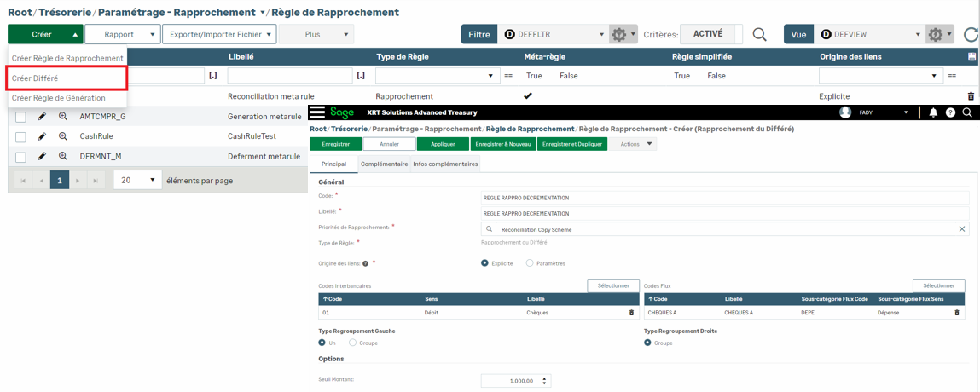The image size is (980, 392).
Task: Tick the checkbox for CashRule row
Action: (x=20, y=136)
